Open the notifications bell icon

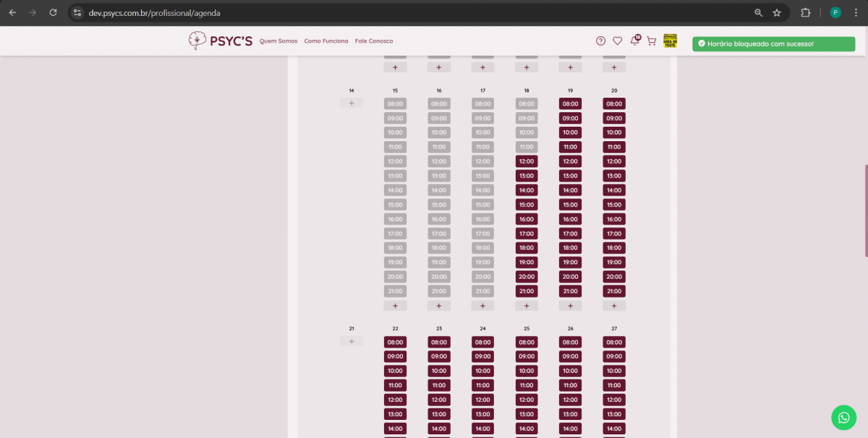click(634, 41)
